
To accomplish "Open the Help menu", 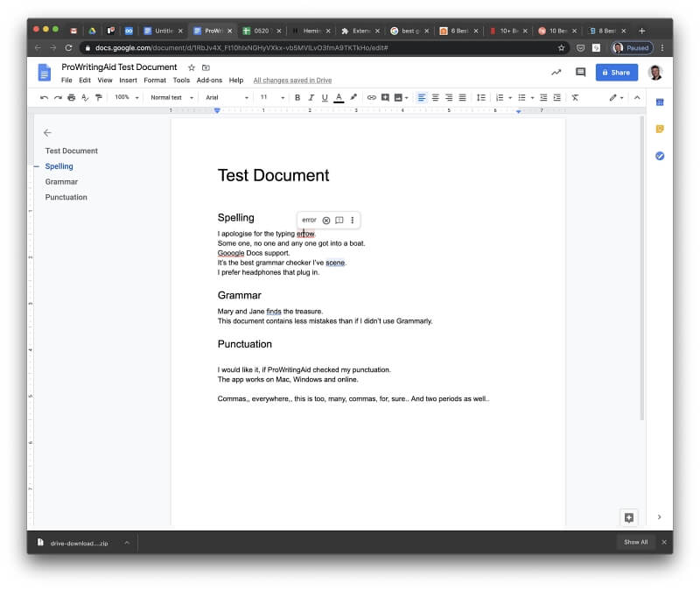I will (236, 81).
